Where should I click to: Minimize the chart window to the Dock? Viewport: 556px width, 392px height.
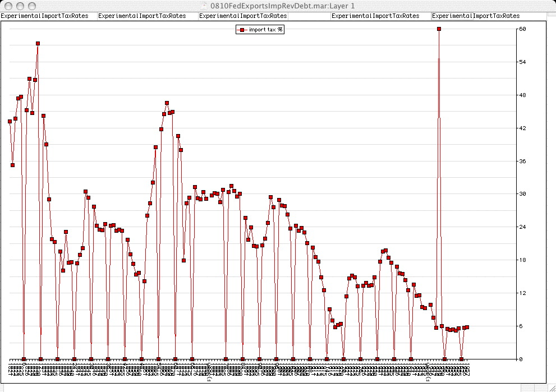pos(19,6)
